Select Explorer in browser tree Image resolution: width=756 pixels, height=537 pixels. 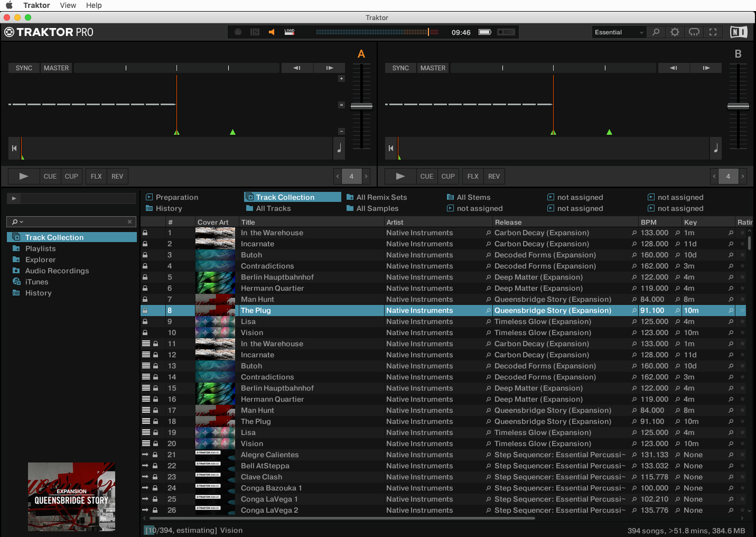(x=40, y=260)
